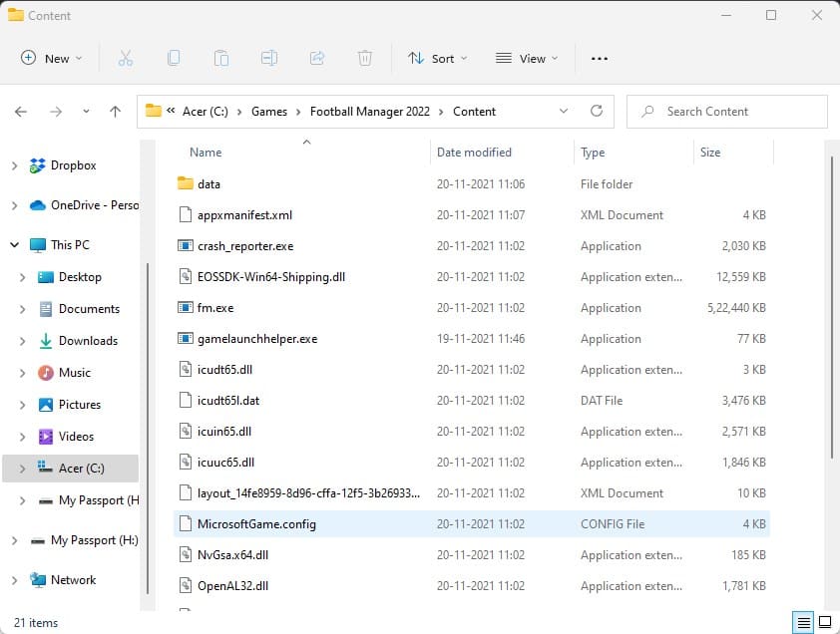Click the Music icon in sidebar
The image size is (840, 634).
click(46, 372)
